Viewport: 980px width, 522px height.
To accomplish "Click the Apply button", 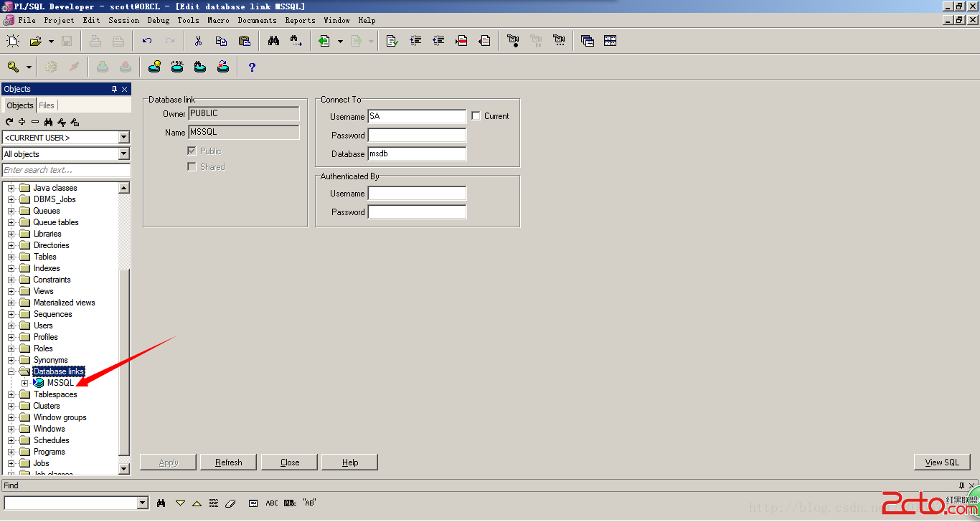I will [169, 462].
